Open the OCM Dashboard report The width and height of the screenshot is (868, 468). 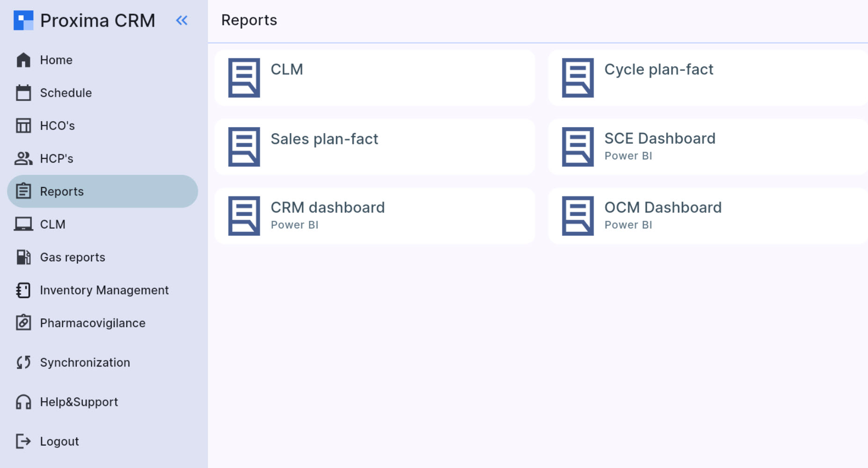tap(707, 215)
